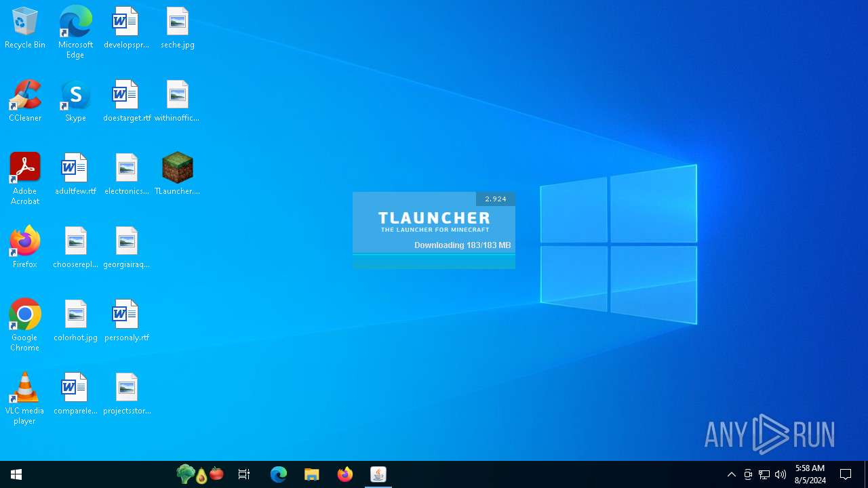Screen dimensions: 868x488
Task: Select the georgiairaq... image file
Action: tap(126, 248)
